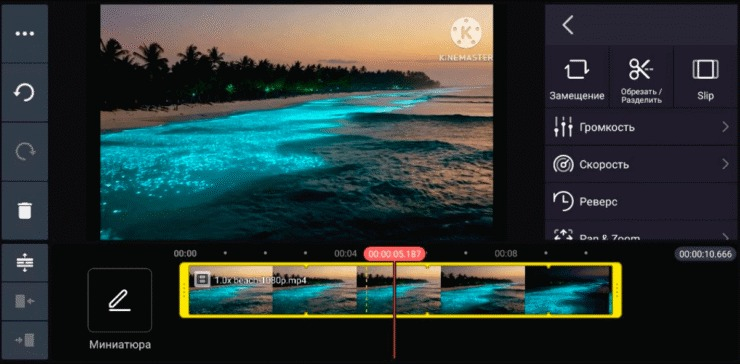Image resolution: width=740 pixels, height=364 pixels.
Task: Expand the Скорость speed settings arrow
Action: tap(725, 164)
